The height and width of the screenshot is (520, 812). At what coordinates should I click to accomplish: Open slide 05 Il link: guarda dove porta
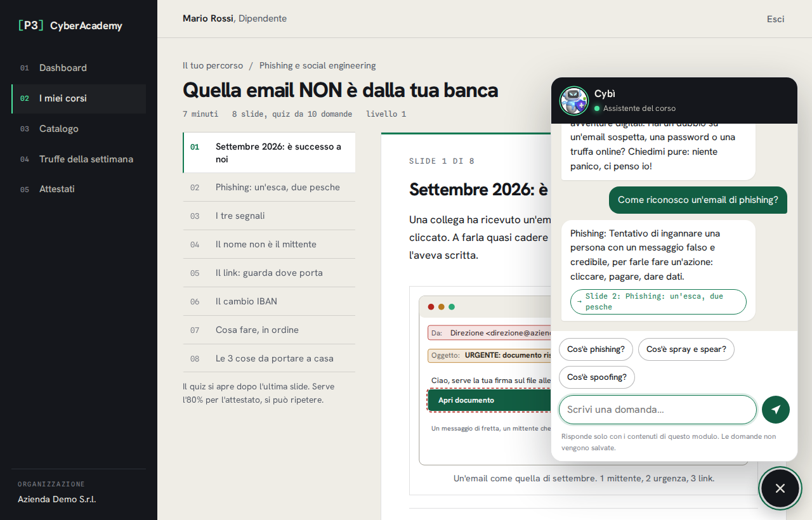269,273
